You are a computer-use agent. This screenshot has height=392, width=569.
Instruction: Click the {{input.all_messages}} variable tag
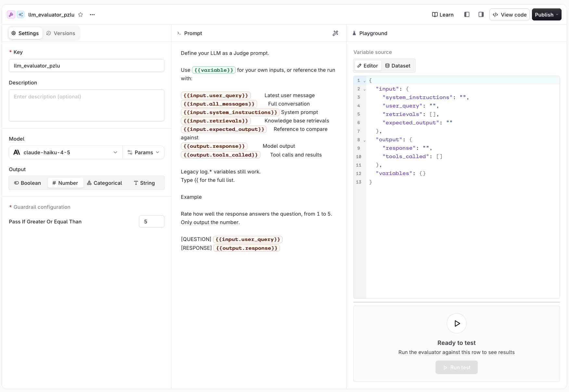coord(219,104)
